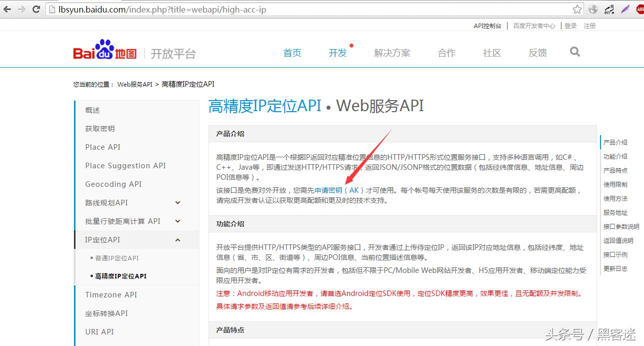Viewport: 644px width, 346px height.
Task: Click the grey globe icon in the toolbar
Action: point(592,9)
